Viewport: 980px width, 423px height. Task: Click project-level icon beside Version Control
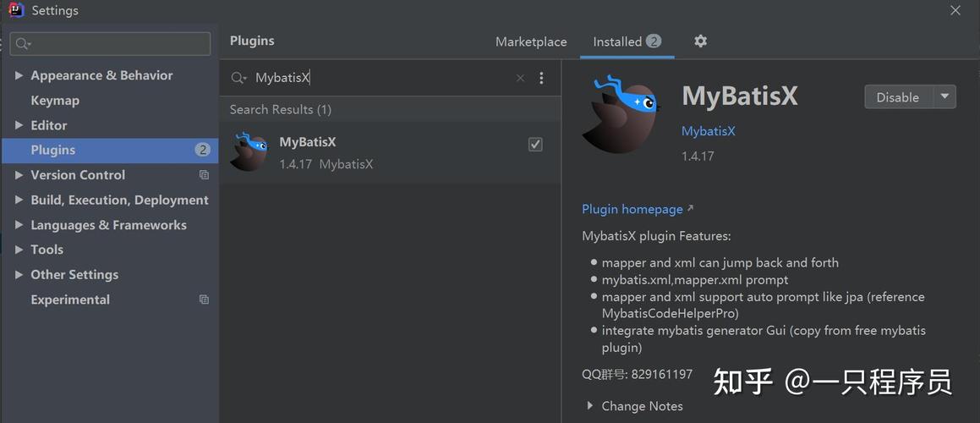click(204, 175)
